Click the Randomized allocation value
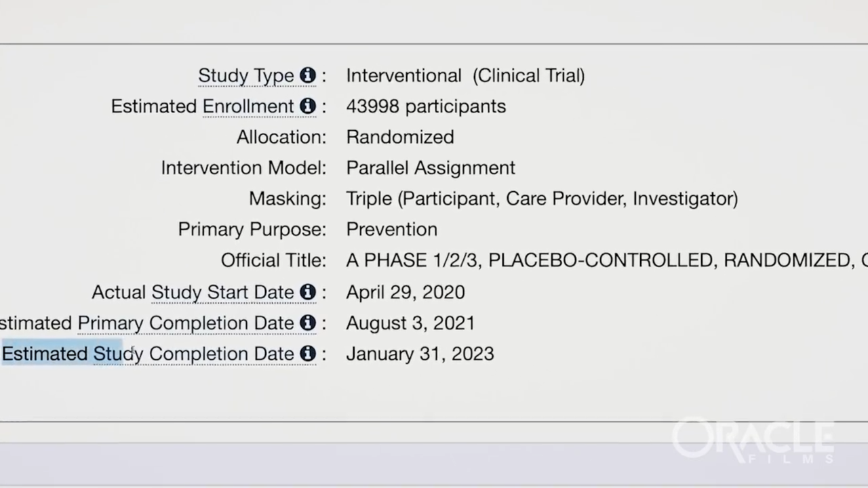 (x=400, y=137)
